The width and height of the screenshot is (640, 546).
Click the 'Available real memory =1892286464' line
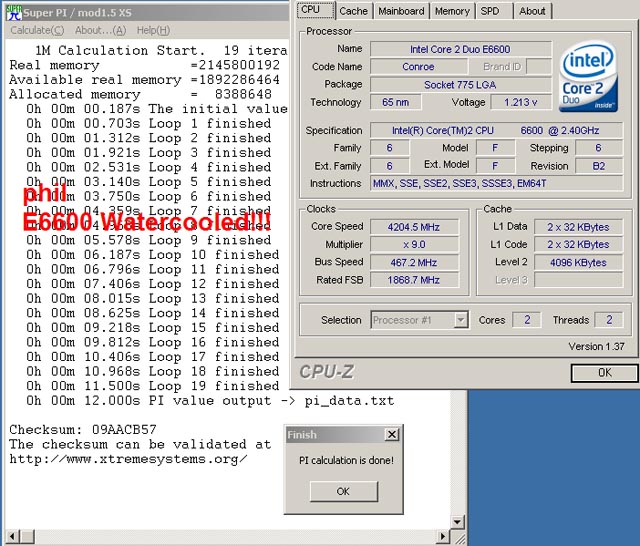click(x=144, y=80)
